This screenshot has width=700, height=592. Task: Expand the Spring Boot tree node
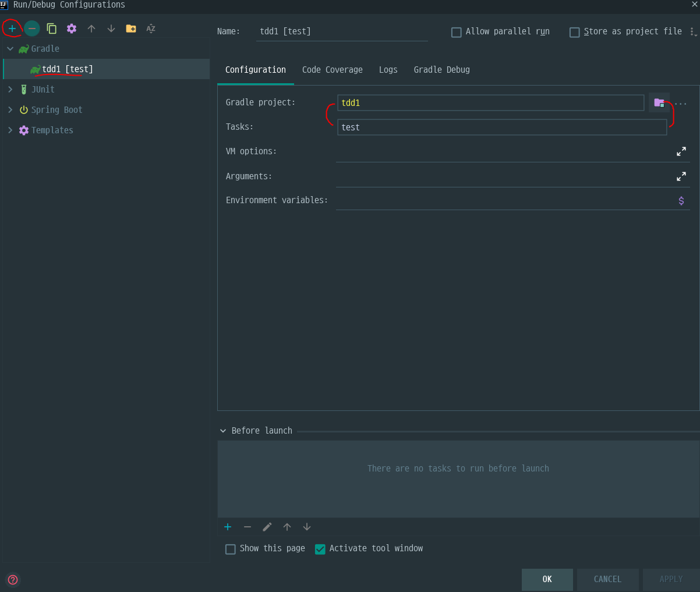(10, 110)
